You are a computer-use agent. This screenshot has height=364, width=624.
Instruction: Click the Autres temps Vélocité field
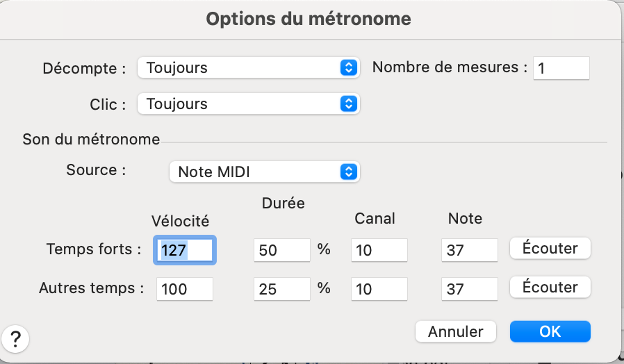[185, 288]
